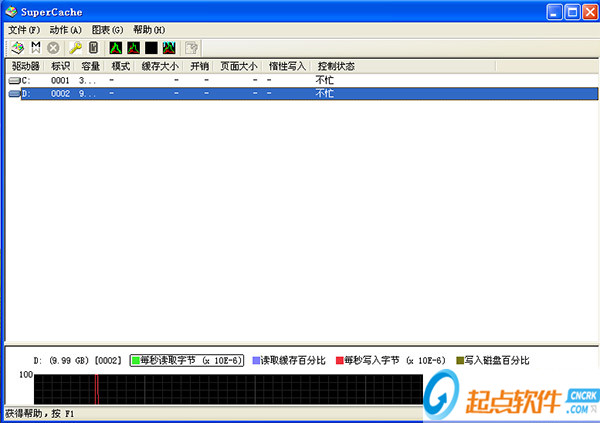
Task: Click the chart icon with blue top
Action: click(169, 48)
